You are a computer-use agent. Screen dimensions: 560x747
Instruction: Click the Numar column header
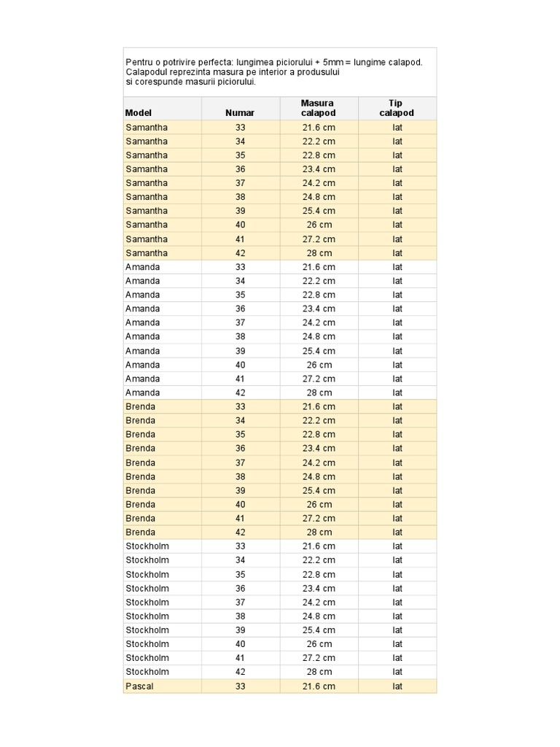(241, 109)
